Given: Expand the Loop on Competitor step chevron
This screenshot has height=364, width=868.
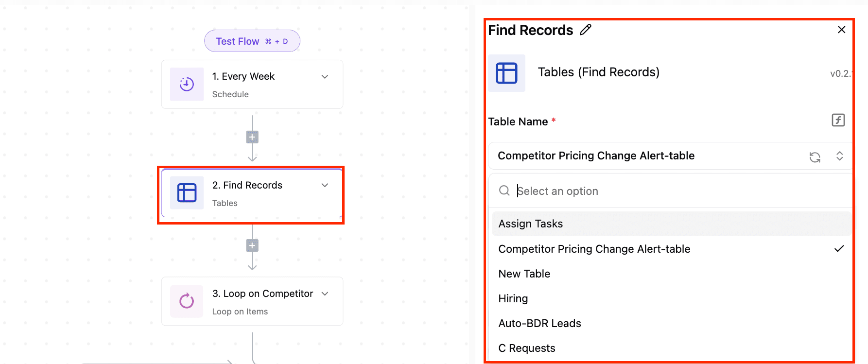Looking at the screenshot, I should [325, 294].
